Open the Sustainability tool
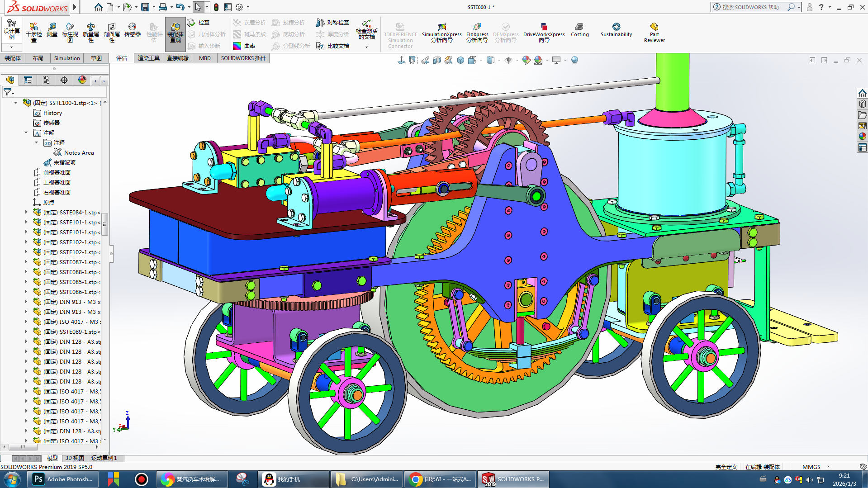 click(x=616, y=30)
